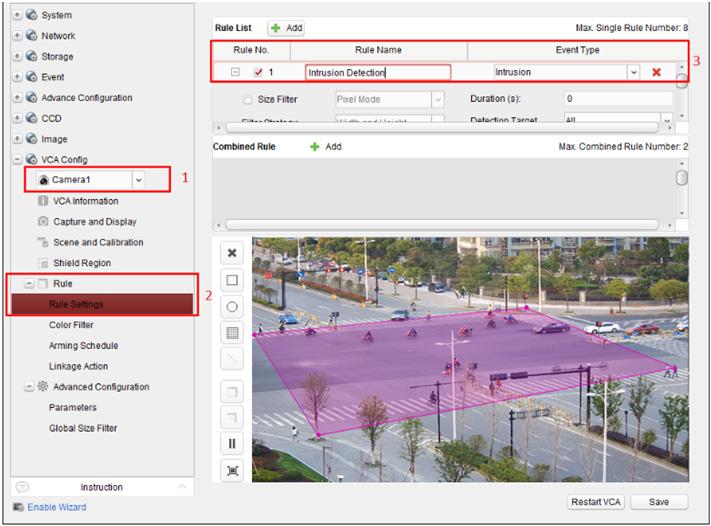Click Rule List vertical scrollbar thumb
The height and width of the screenshot is (526, 711).
(x=682, y=81)
